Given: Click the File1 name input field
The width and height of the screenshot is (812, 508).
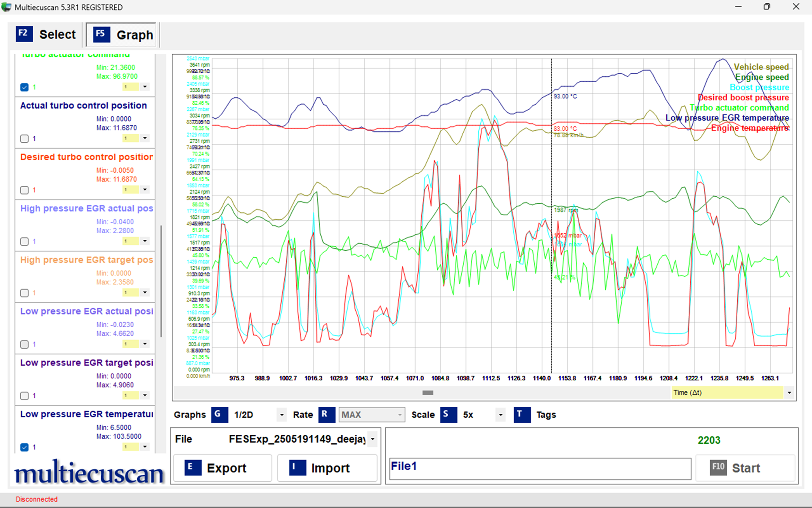Looking at the screenshot, I should (540, 469).
